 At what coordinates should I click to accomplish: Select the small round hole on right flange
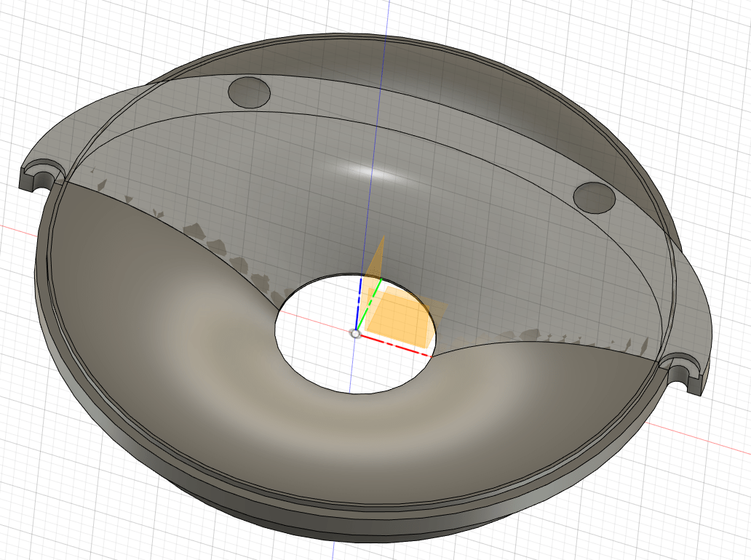595,196
